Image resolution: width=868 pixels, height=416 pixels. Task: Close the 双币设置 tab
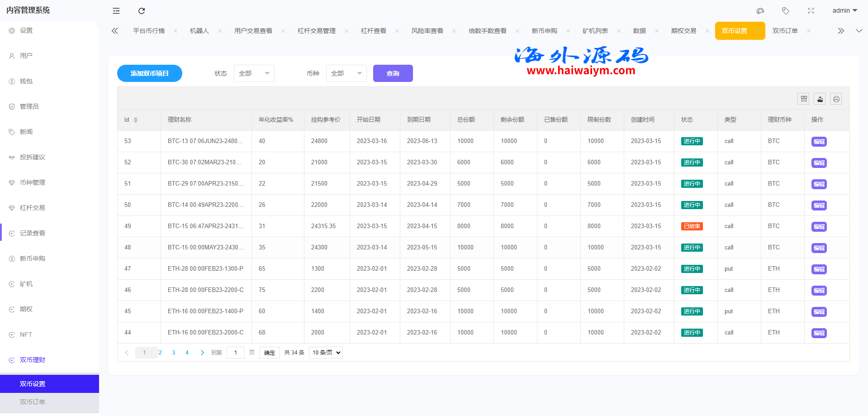point(758,31)
